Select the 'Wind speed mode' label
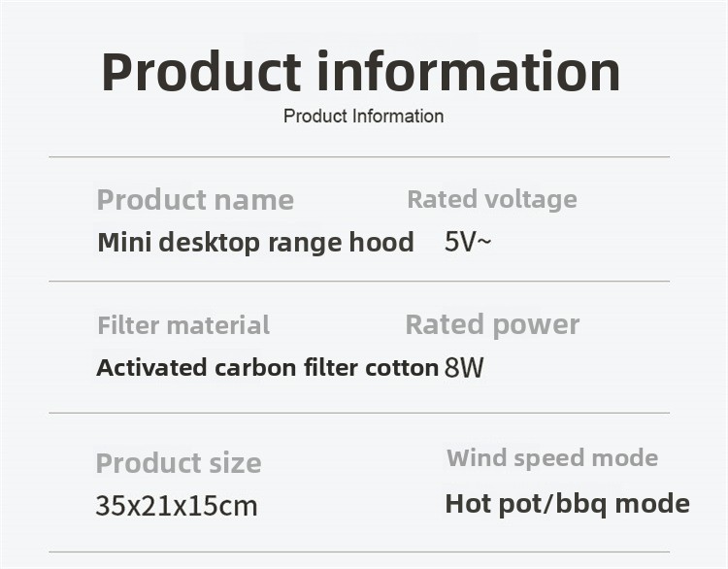Image resolution: width=728 pixels, height=569 pixels. (x=552, y=458)
